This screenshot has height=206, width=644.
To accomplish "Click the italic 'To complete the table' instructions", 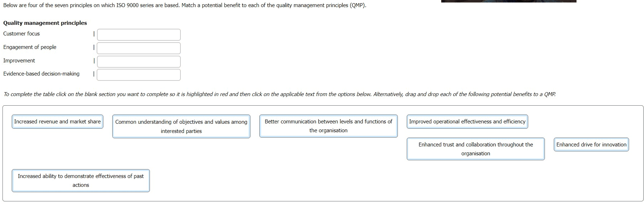I will 279,94.
